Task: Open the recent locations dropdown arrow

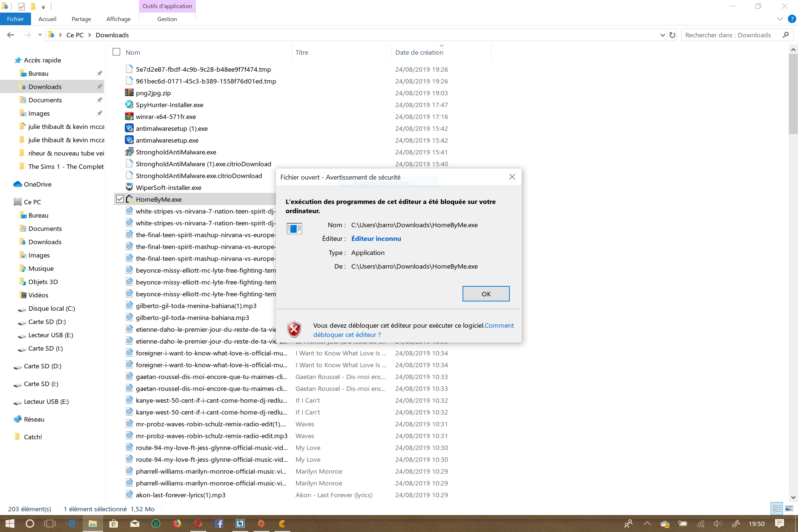Action: click(40, 35)
